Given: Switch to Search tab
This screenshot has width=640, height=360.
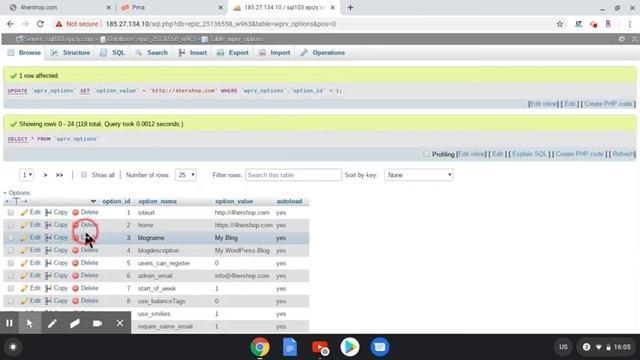Looking at the screenshot, I should 151,53.
